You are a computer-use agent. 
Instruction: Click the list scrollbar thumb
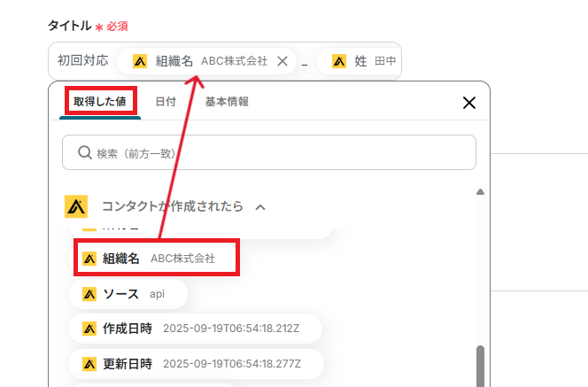480,366
